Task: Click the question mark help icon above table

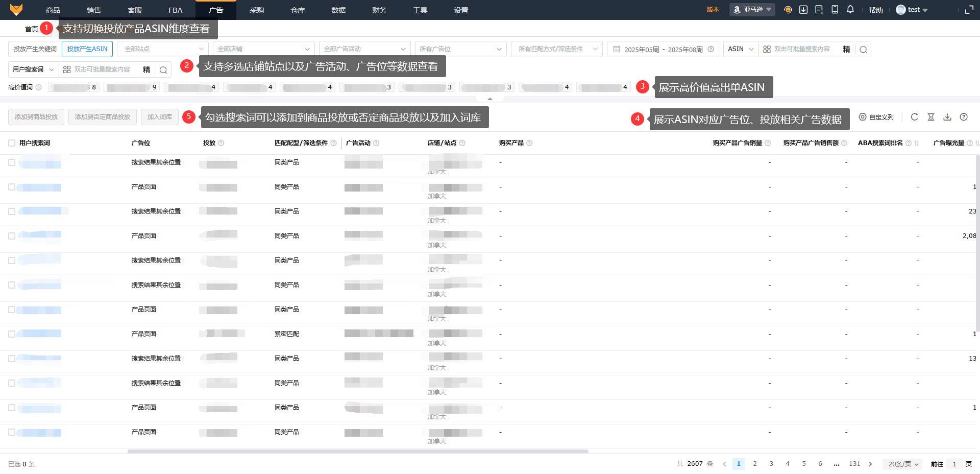Action: click(964, 117)
